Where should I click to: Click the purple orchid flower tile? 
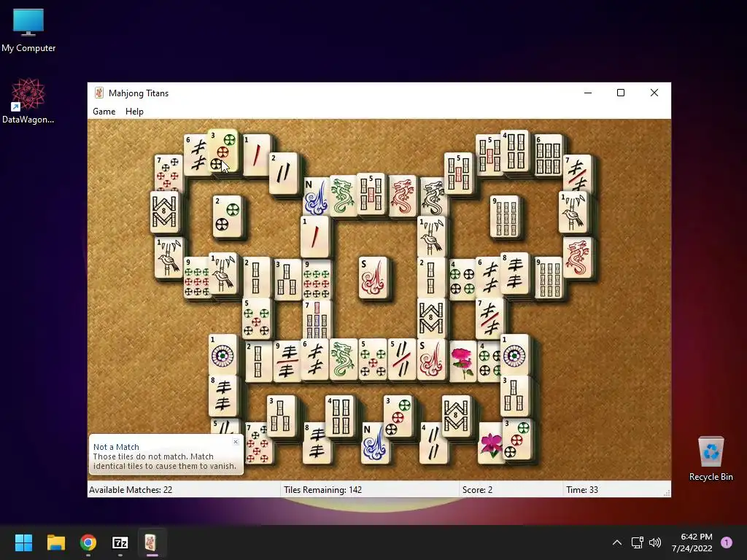pyautogui.click(x=491, y=443)
